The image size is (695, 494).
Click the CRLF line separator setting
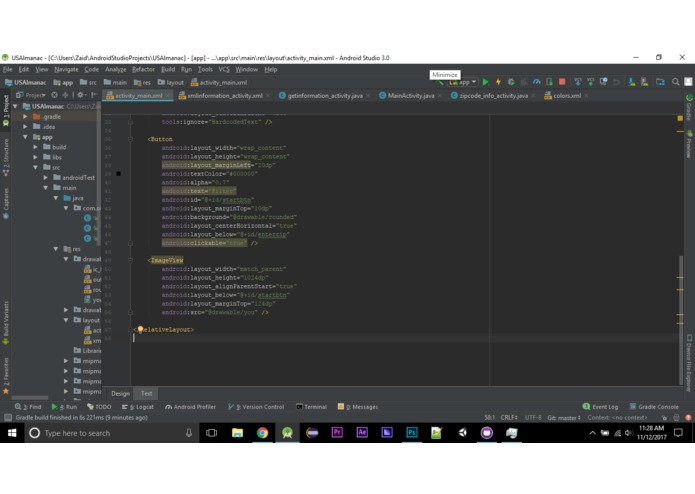[x=509, y=417]
